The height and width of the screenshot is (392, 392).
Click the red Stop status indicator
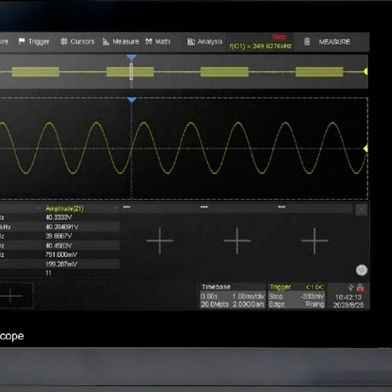[x=279, y=37]
